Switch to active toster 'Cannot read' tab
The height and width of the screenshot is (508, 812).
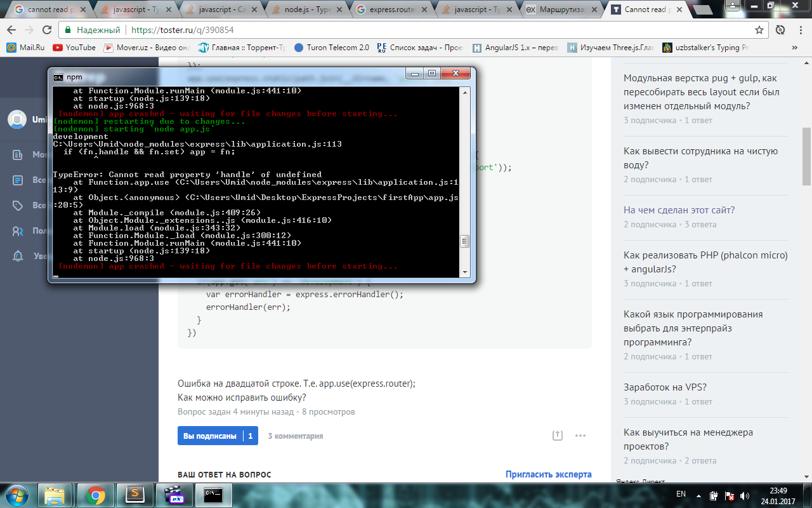tap(648, 10)
